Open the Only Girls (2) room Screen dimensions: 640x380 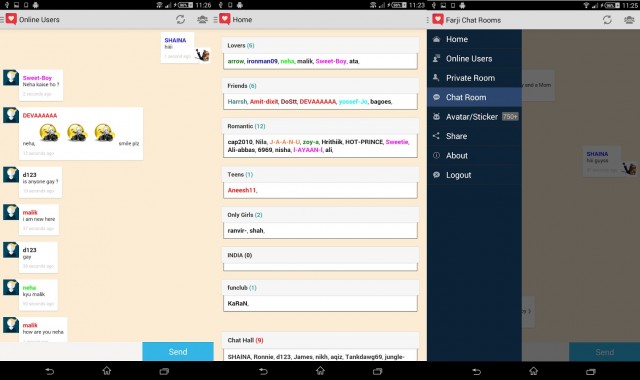(320, 215)
